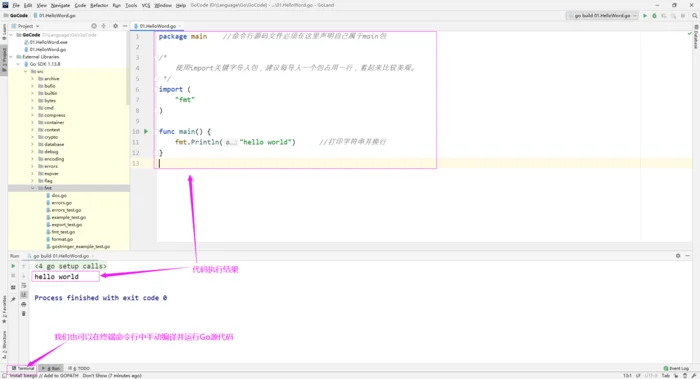The height and width of the screenshot is (379, 700).
Task: Toggle the Project side tab
Action: pos(4,59)
